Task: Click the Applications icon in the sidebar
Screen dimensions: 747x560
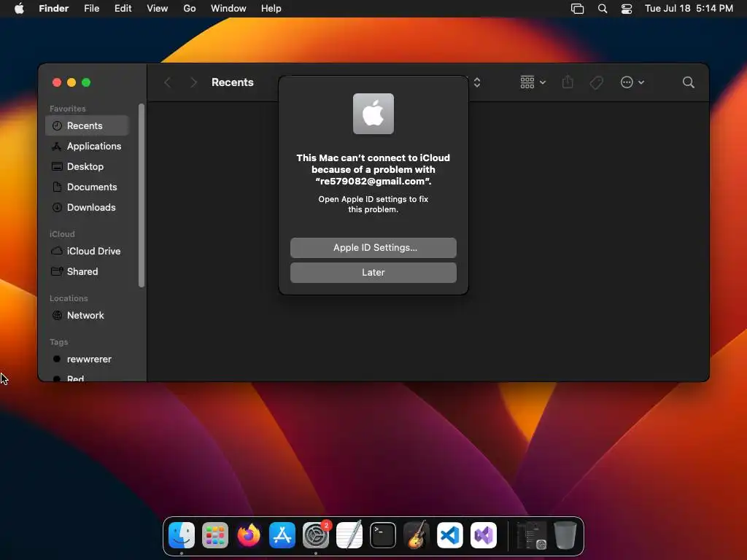Action: tap(57, 146)
